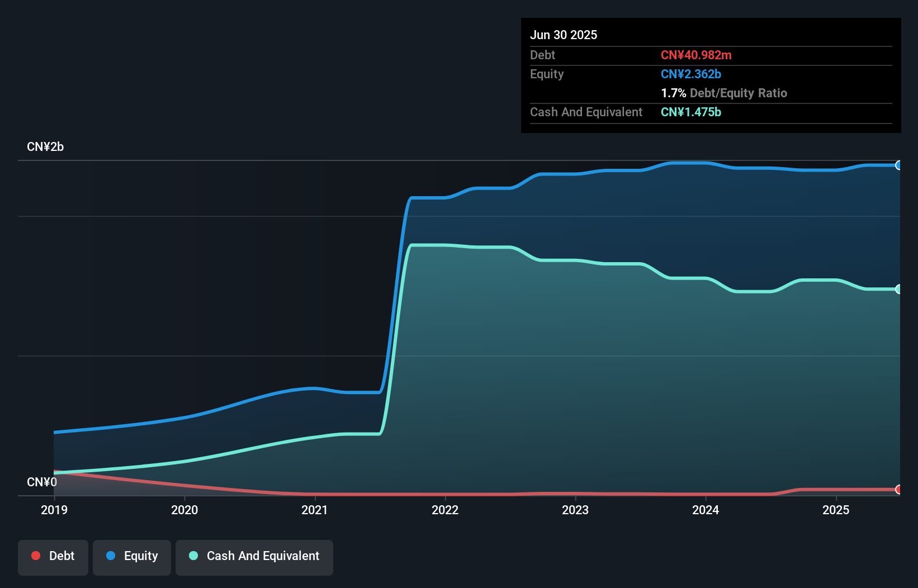Screen dimensions: 918x588
Task: Select the blue Equity legend dot
Action: [x=111, y=556]
